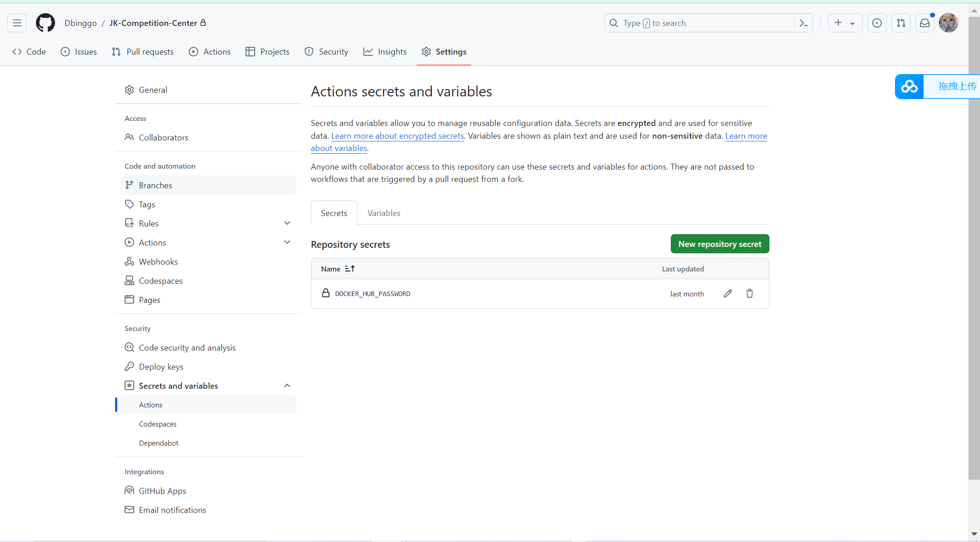Click the command palette terminal icon
The width and height of the screenshot is (980, 542).
tap(804, 23)
